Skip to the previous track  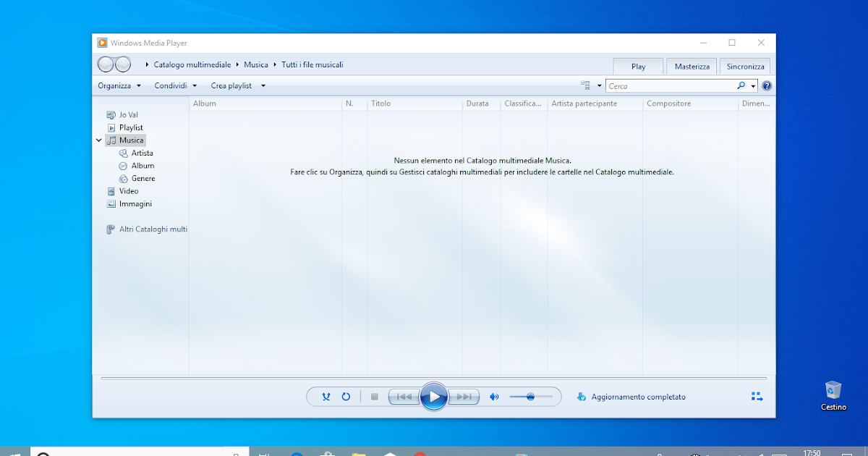click(x=404, y=397)
